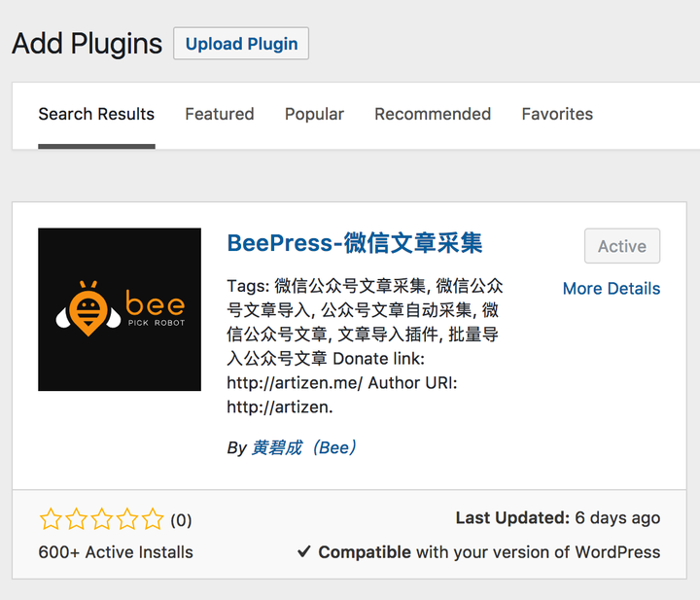700x600 pixels.
Task: Click the first rating star
Action: (x=51, y=519)
